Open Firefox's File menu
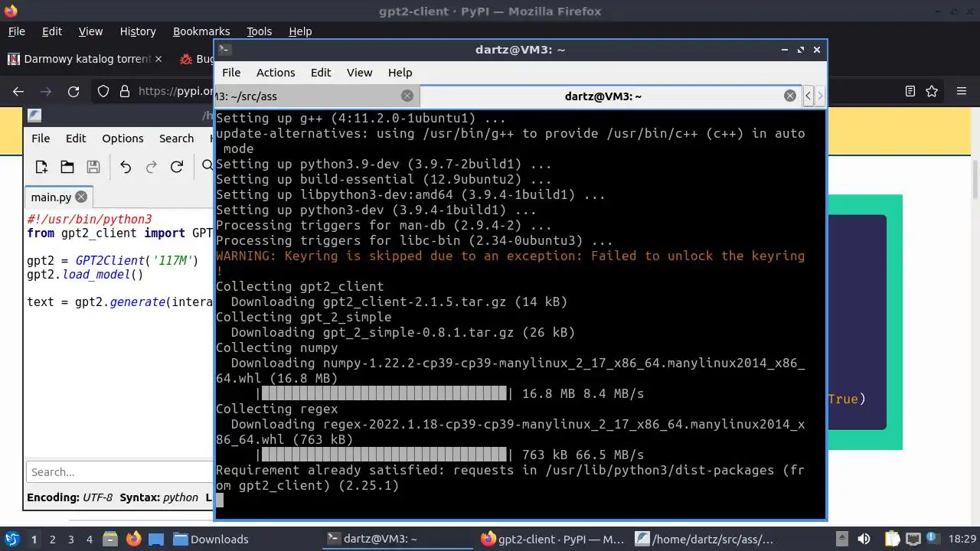 [x=17, y=31]
